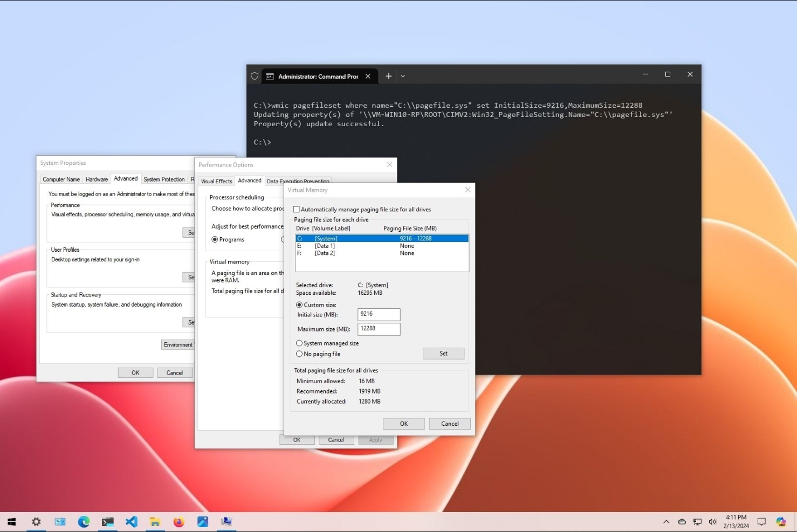The width and height of the screenshot is (797, 532).
Task: Switch to the Visual Effects tab
Action: click(x=216, y=181)
